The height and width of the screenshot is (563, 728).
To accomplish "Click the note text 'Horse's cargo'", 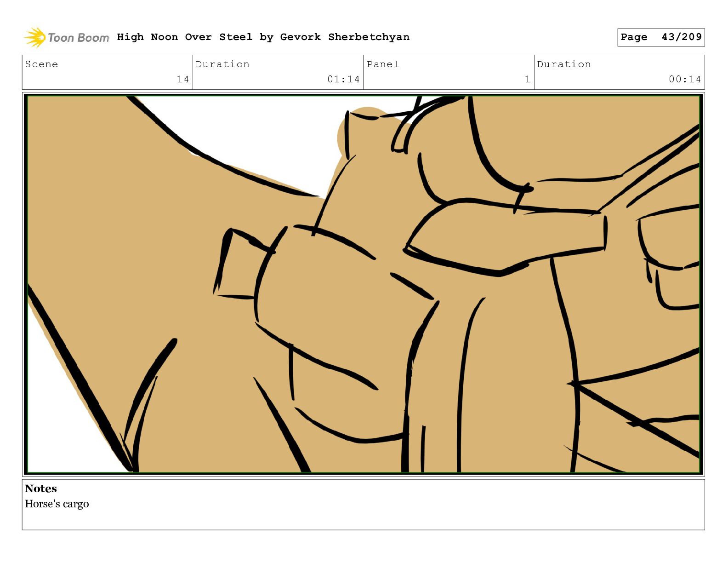I will point(57,504).
